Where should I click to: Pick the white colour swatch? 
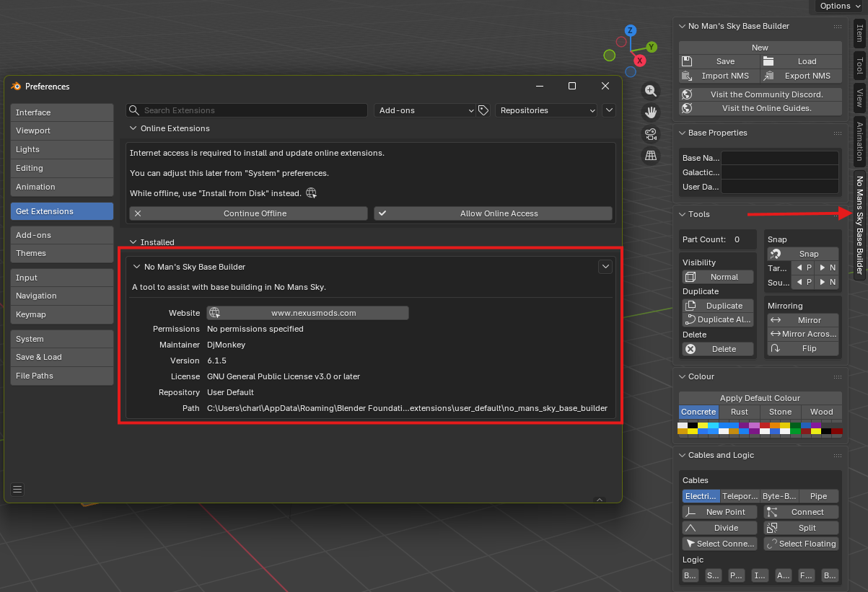click(x=683, y=425)
